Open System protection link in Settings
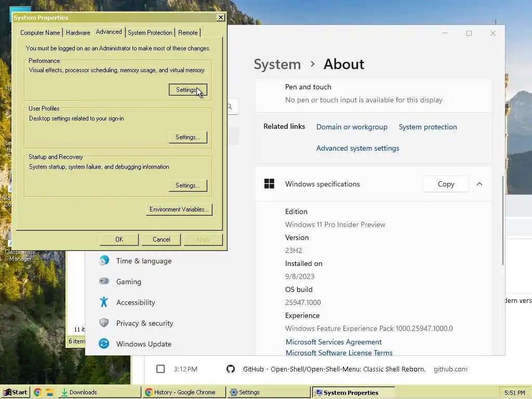 (x=428, y=127)
